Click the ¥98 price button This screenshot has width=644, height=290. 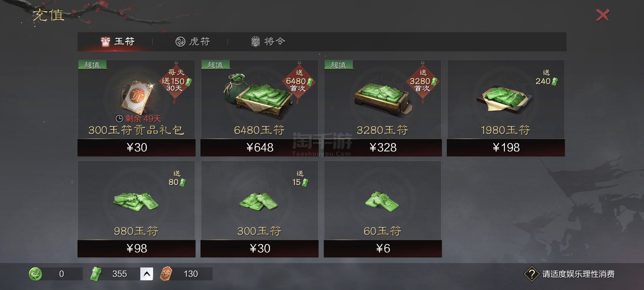click(x=136, y=249)
